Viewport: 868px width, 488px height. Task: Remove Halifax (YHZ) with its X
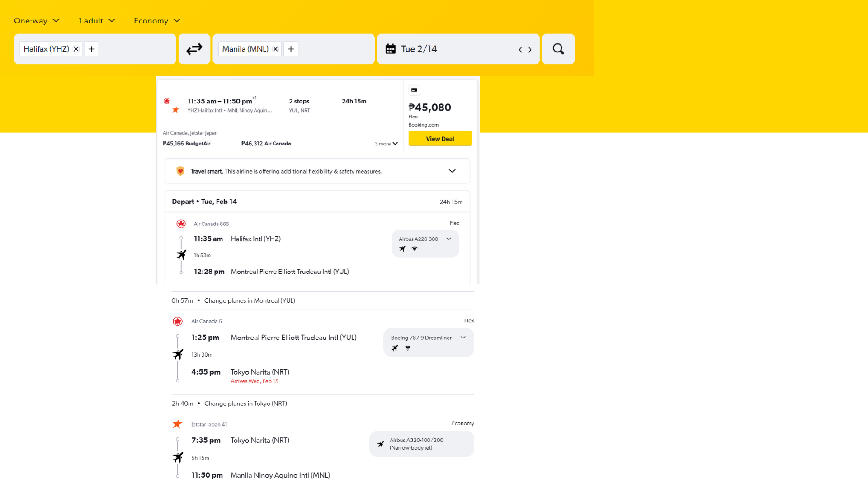pos(76,49)
